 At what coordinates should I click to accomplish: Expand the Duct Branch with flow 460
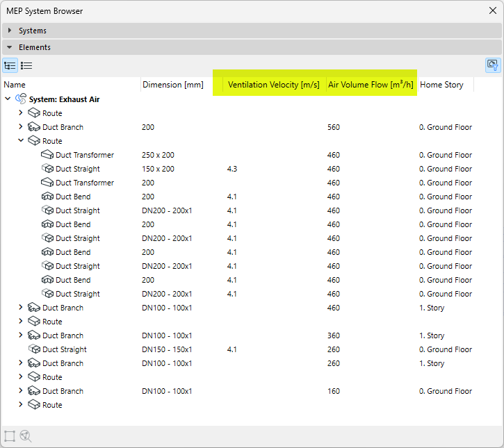click(x=21, y=307)
